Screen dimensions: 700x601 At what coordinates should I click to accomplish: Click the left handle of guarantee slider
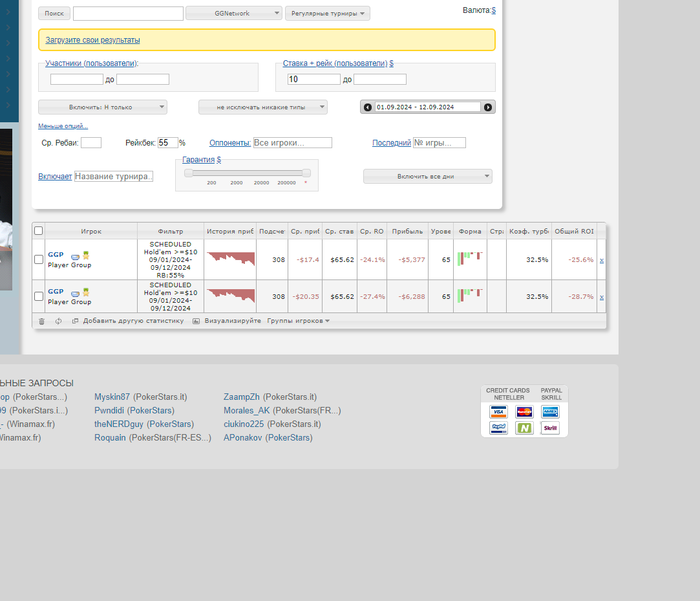pyautogui.click(x=188, y=173)
